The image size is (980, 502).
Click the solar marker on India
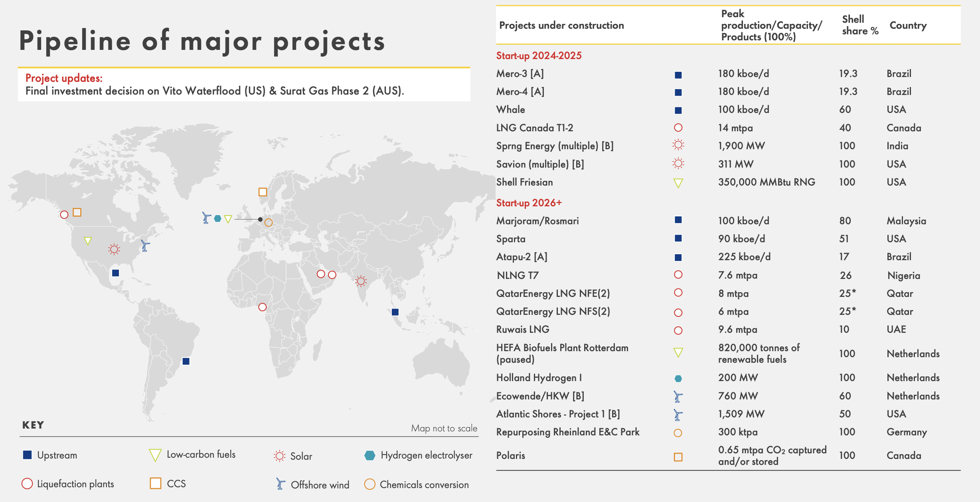point(361,281)
